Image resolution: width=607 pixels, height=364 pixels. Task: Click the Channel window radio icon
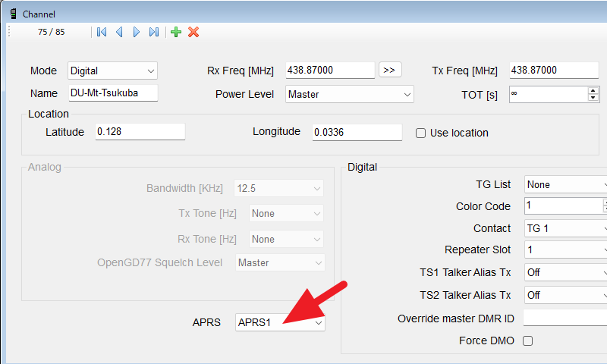[x=13, y=14]
